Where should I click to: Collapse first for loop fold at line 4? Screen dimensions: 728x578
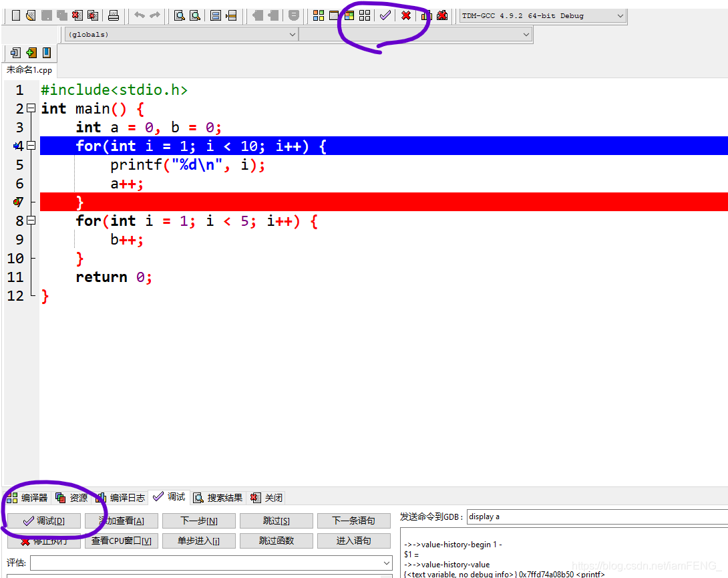31,146
